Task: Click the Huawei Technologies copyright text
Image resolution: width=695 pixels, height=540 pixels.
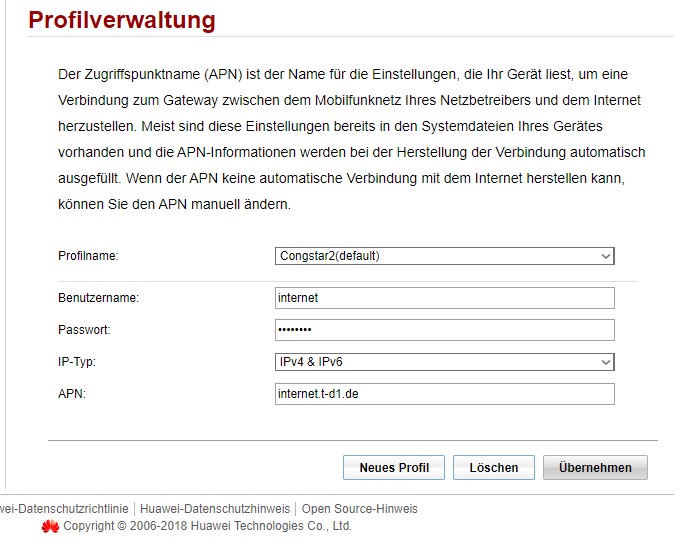Action: coord(207,526)
